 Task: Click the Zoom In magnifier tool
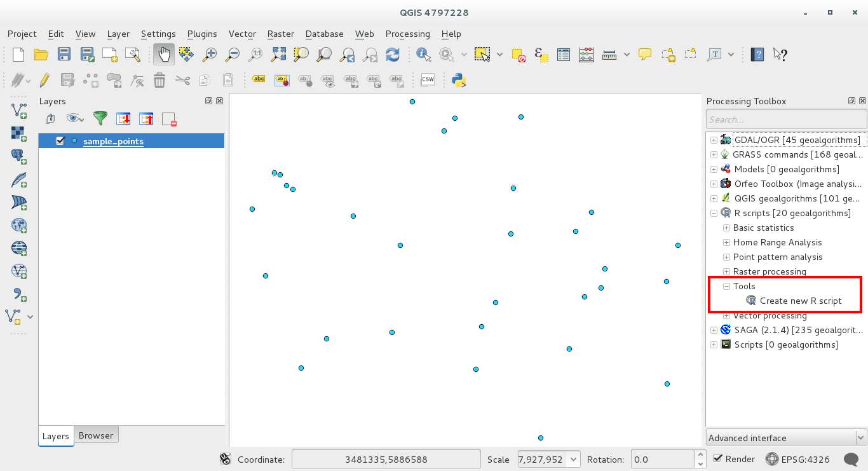[x=209, y=55]
